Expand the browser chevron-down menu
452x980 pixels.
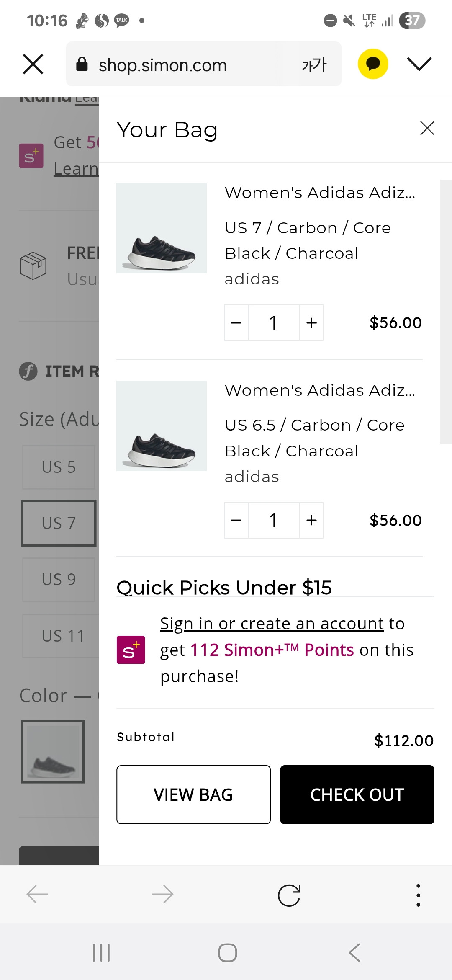419,64
